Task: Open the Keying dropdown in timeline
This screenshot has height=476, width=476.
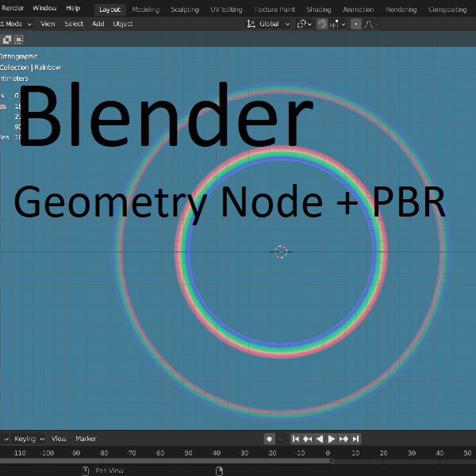Action: [29, 439]
